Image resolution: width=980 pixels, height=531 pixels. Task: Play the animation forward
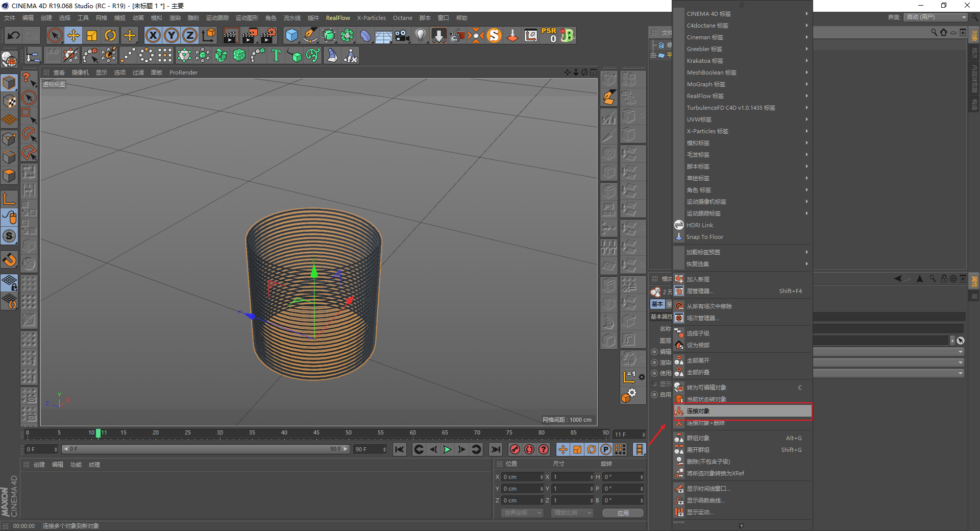pyautogui.click(x=447, y=449)
